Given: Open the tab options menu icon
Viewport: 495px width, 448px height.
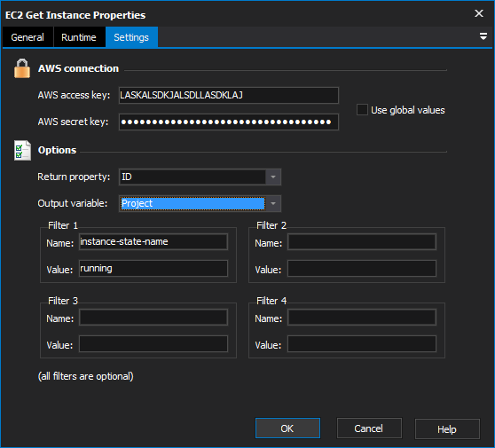Looking at the screenshot, I should pos(483,36).
